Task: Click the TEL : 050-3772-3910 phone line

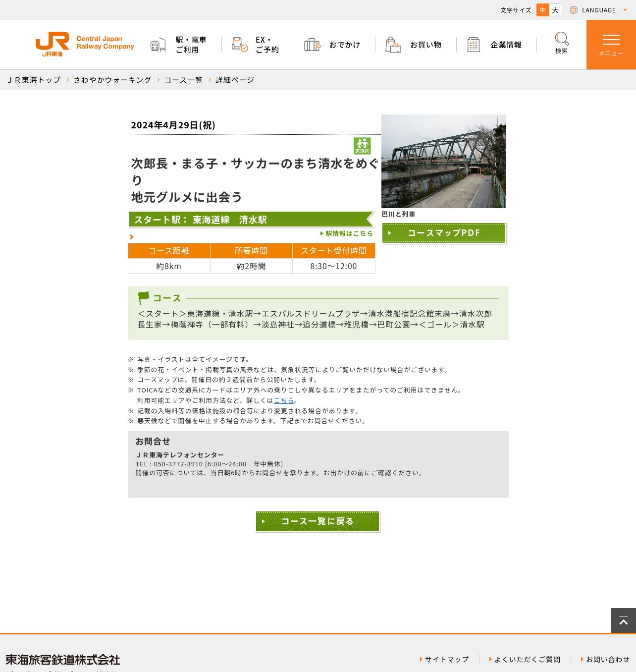Action: pos(209,464)
